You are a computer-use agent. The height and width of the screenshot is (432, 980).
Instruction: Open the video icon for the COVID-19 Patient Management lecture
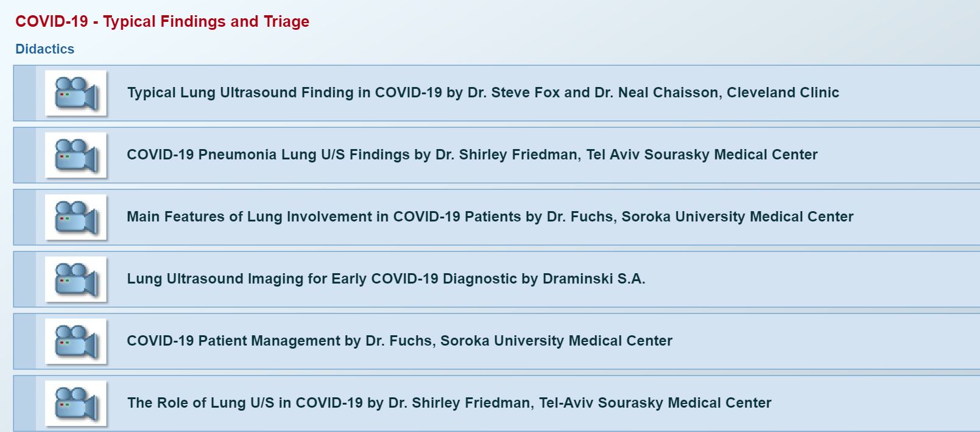pyautogui.click(x=76, y=341)
